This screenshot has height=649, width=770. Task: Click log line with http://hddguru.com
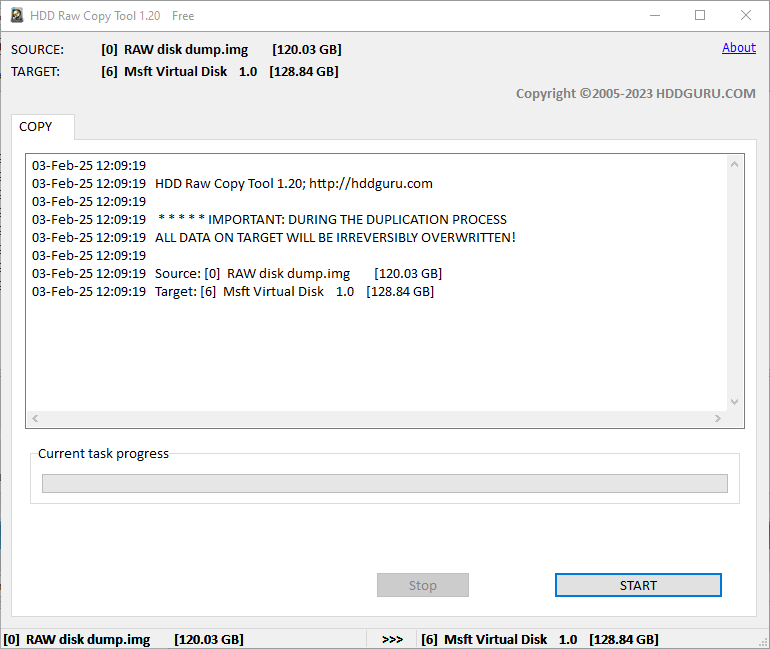[232, 184]
